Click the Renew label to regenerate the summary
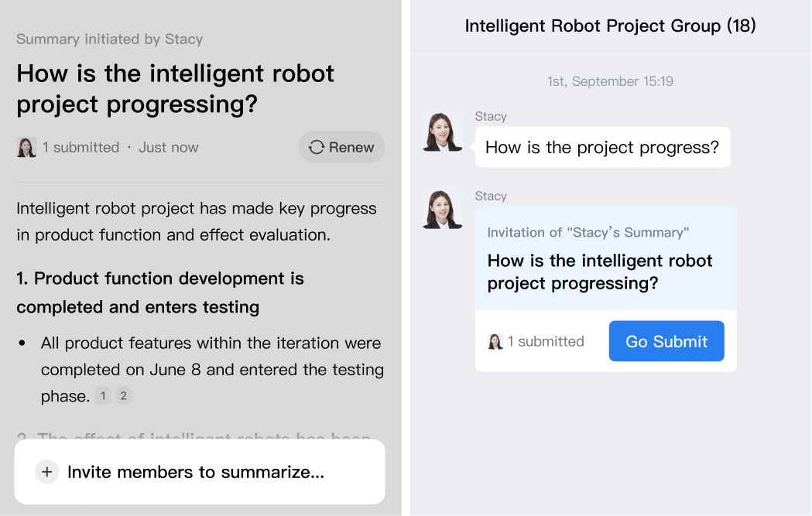The image size is (812, 516). click(351, 147)
